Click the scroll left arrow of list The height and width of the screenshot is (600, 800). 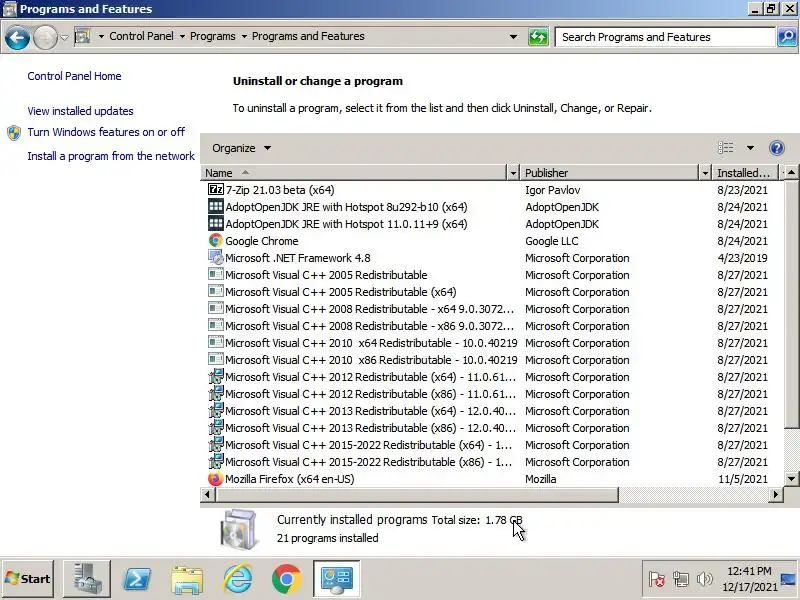click(207, 494)
